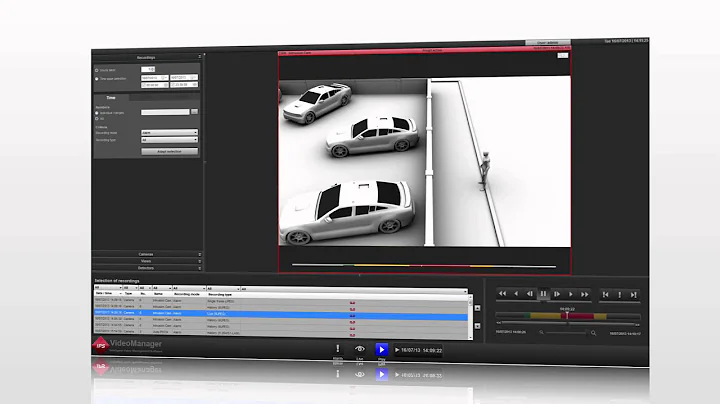Image resolution: width=720 pixels, height=404 pixels.
Task: Click the end time input field
Action: pyautogui.click(x=184, y=85)
